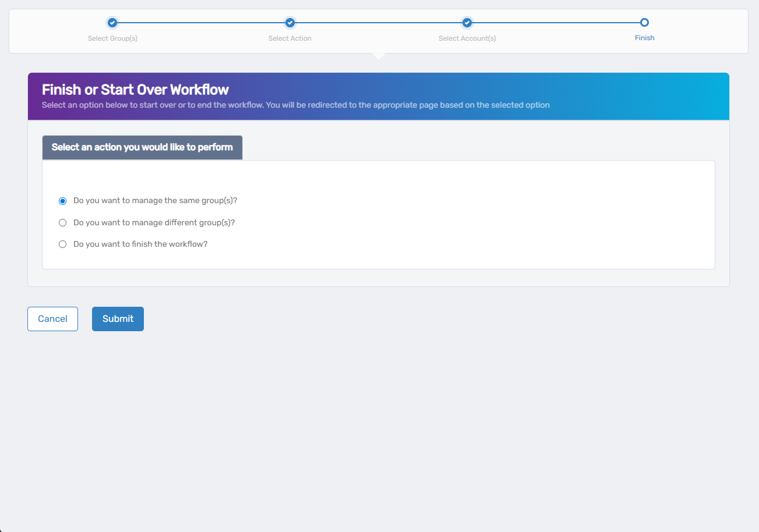Click the Select Account(s) step label
Screen dimensions: 759x532
pos(467,38)
